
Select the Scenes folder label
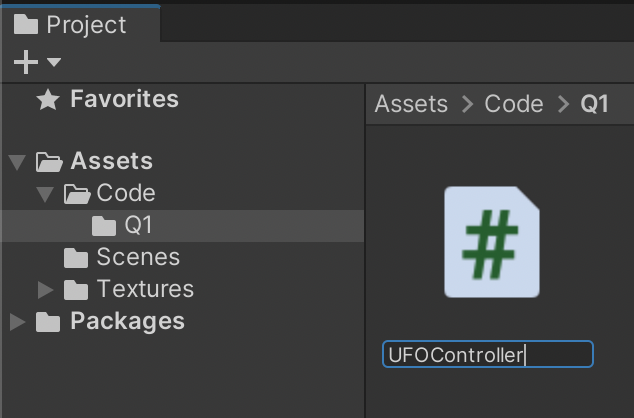point(138,258)
